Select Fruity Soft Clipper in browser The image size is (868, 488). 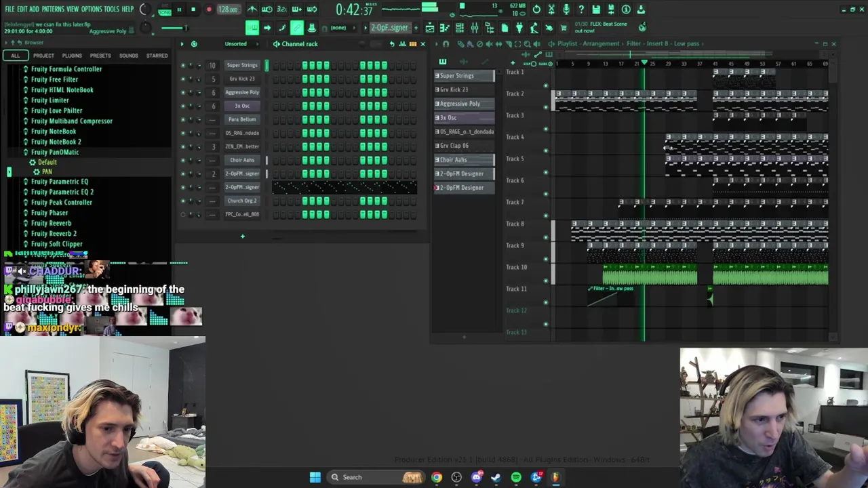[x=56, y=244]
